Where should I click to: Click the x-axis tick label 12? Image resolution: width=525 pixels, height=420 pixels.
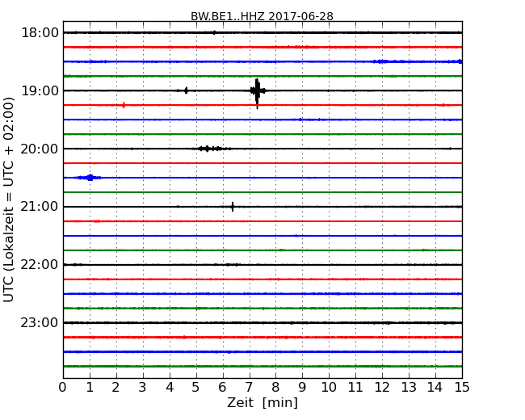click(x=382, y=387)
